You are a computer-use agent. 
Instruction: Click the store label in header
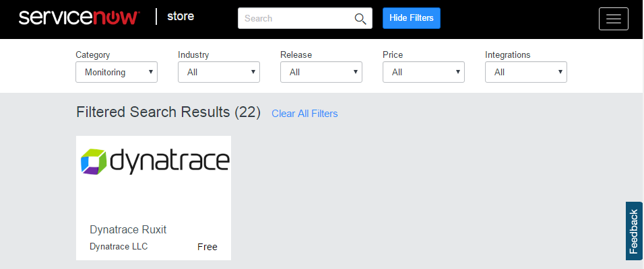(x=181, y=17)
